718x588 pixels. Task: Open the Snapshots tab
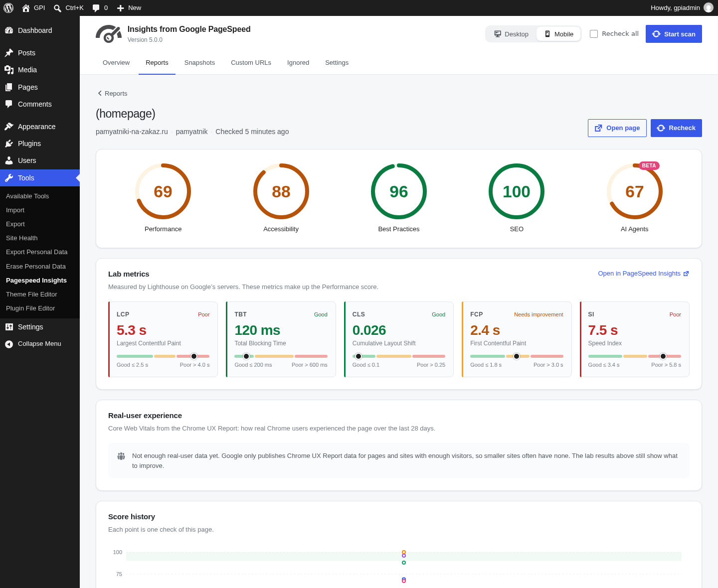(199, 63)
